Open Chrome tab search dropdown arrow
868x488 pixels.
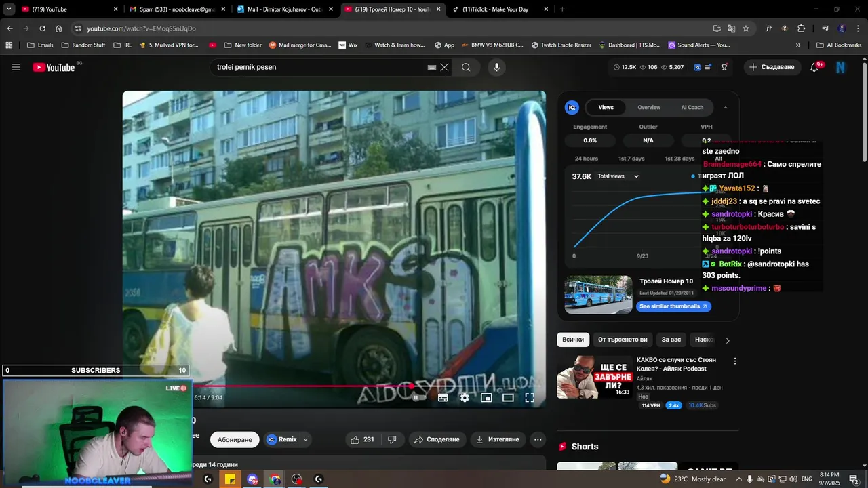pos(9,9)
